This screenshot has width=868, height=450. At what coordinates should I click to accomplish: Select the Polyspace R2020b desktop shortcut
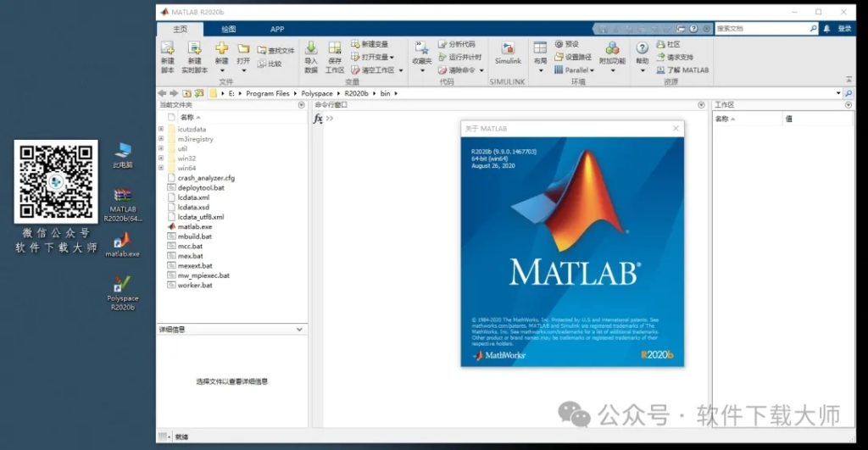122,293
